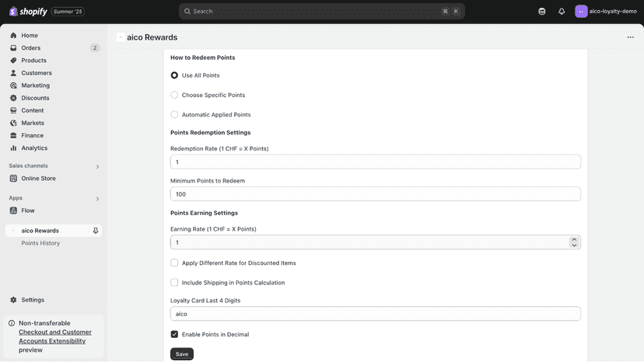
Task: Click the Online Store label
Action: pos(39,179)
